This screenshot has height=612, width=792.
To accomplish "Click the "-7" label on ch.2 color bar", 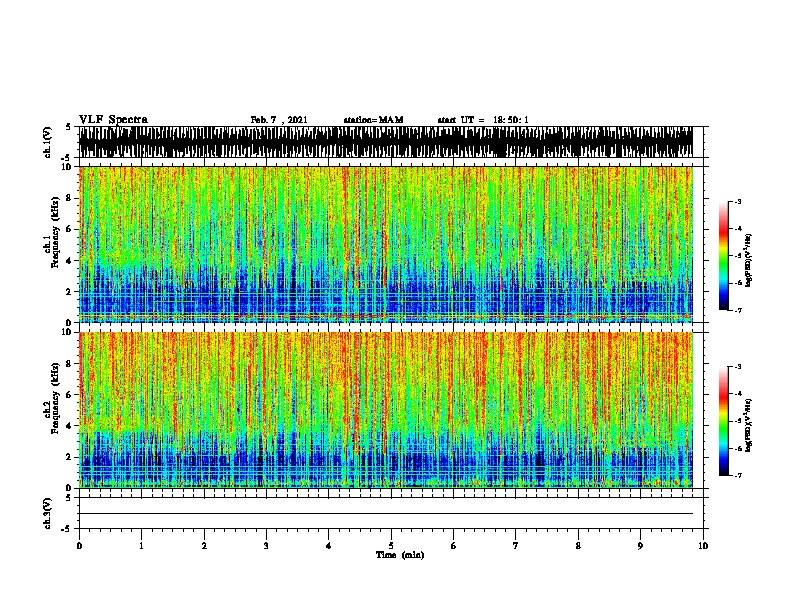I will tap(738, 475).
